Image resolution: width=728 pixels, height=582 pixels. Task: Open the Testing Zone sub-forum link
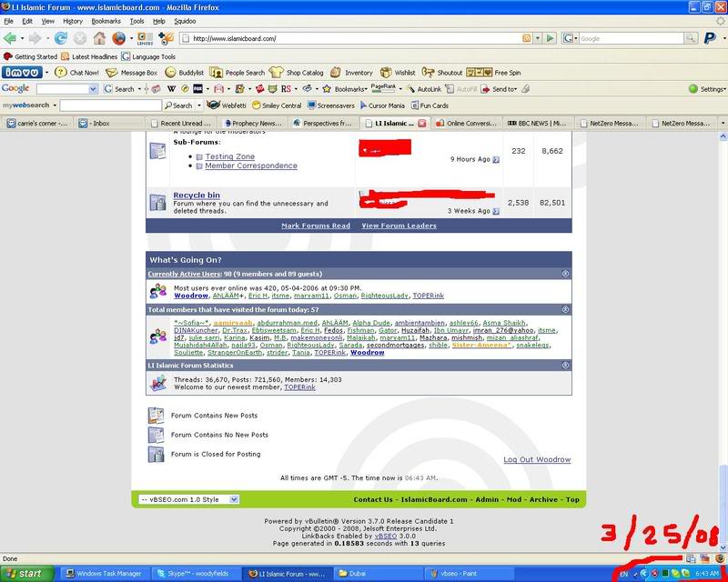[230, 156]
